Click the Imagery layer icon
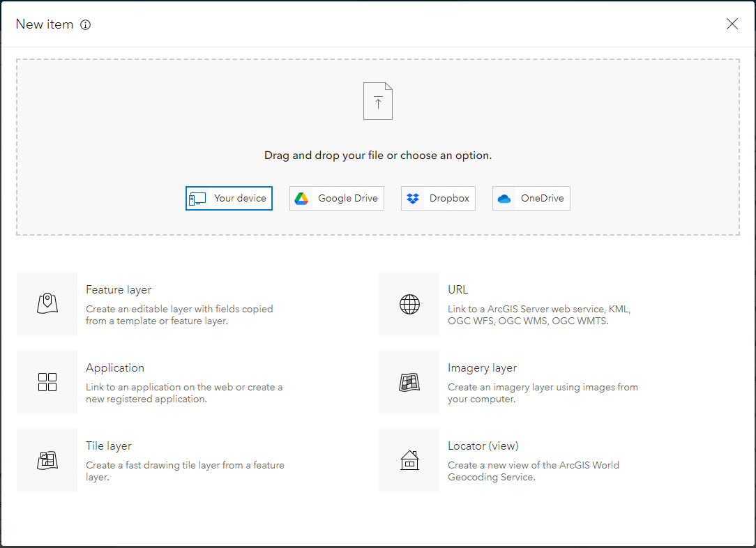The image size is (756, 548). [409, 381]
